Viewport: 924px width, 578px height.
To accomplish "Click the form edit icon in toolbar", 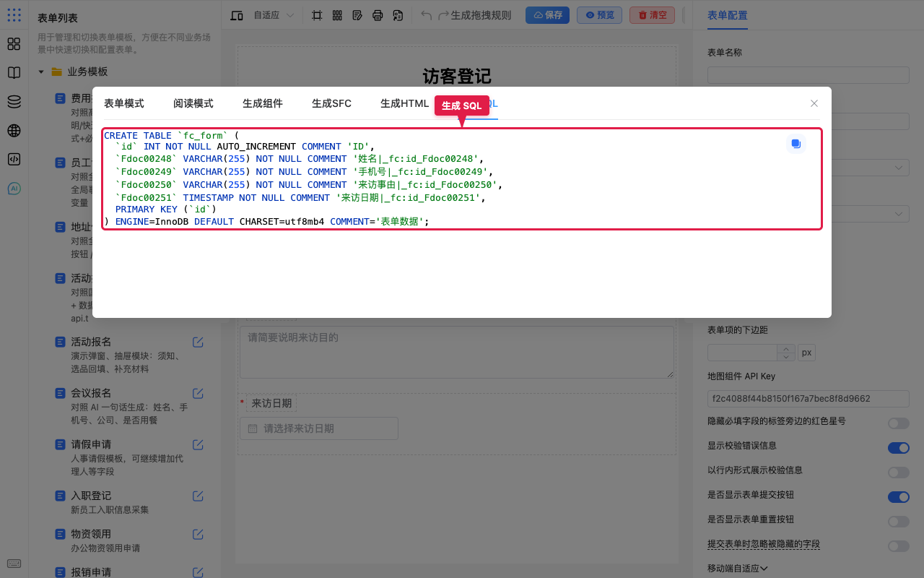I will [x=357, y=15].
